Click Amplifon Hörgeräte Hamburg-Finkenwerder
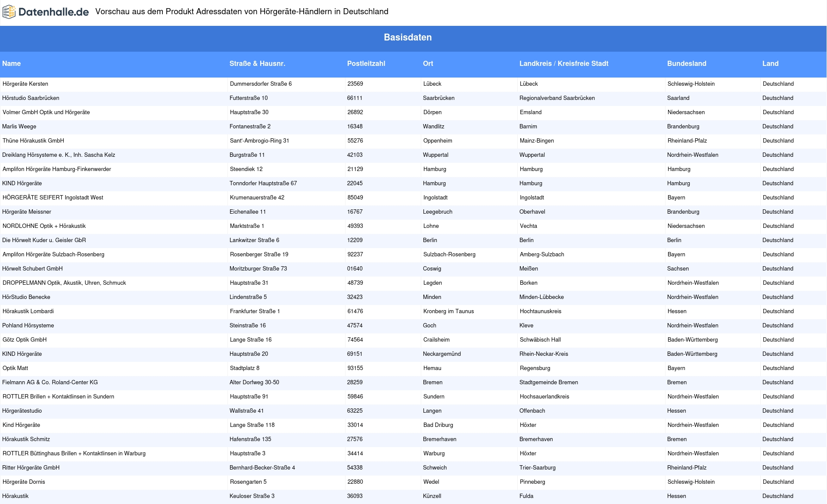This screenshot has height=504, width=827. pos(57,169)
